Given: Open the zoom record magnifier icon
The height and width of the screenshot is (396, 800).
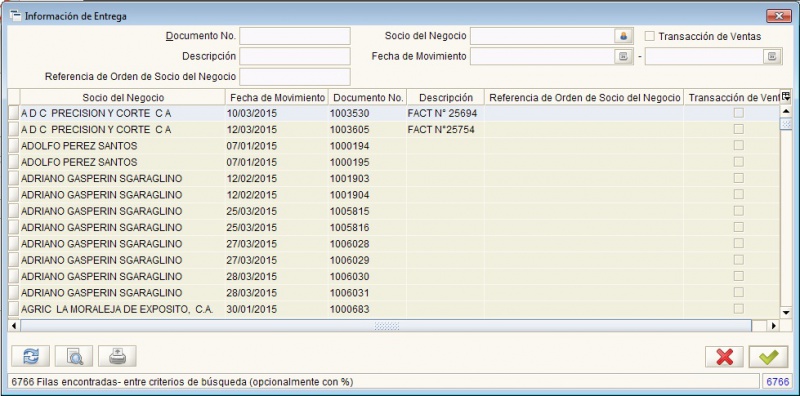Looking at the screenshot, I should click(x=73, y=356).
